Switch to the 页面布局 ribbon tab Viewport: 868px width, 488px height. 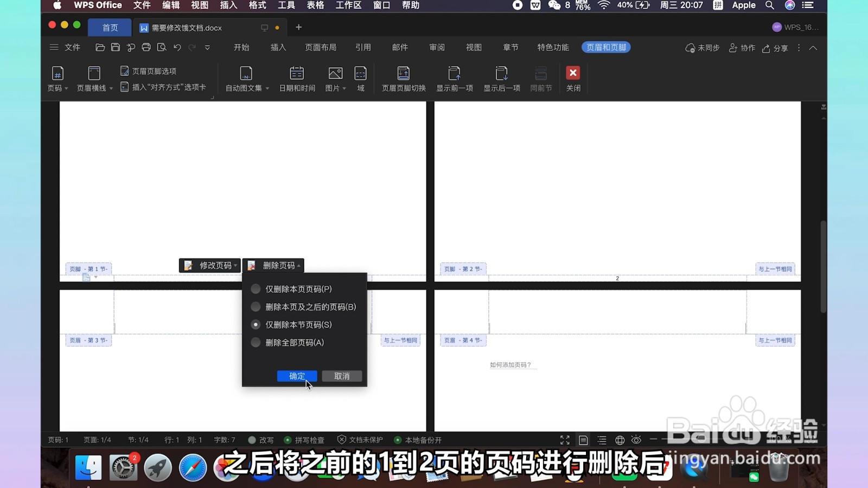[x=321, y=47]
